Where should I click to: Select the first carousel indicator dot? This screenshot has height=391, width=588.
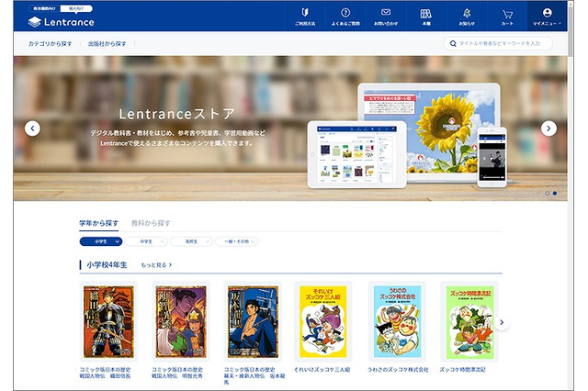tap(548, 194)
